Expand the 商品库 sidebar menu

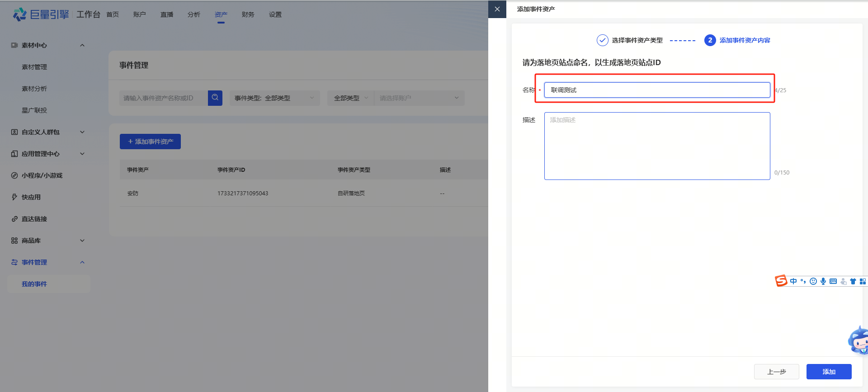point(82,241)
